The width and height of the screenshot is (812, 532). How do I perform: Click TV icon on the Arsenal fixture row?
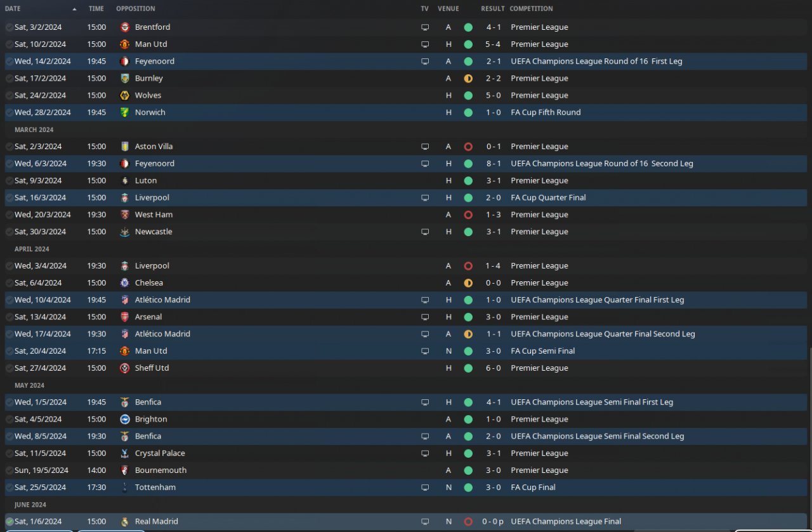(x=425, y=317)
